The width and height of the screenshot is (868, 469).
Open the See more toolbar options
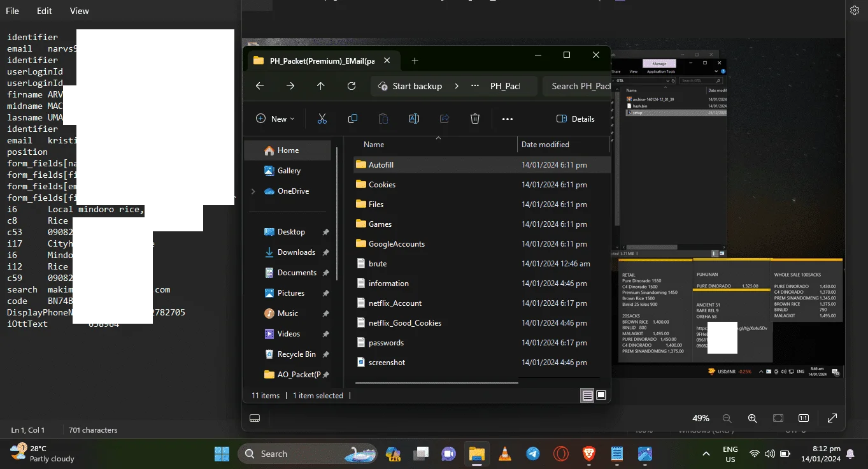[x=508, y=119]
